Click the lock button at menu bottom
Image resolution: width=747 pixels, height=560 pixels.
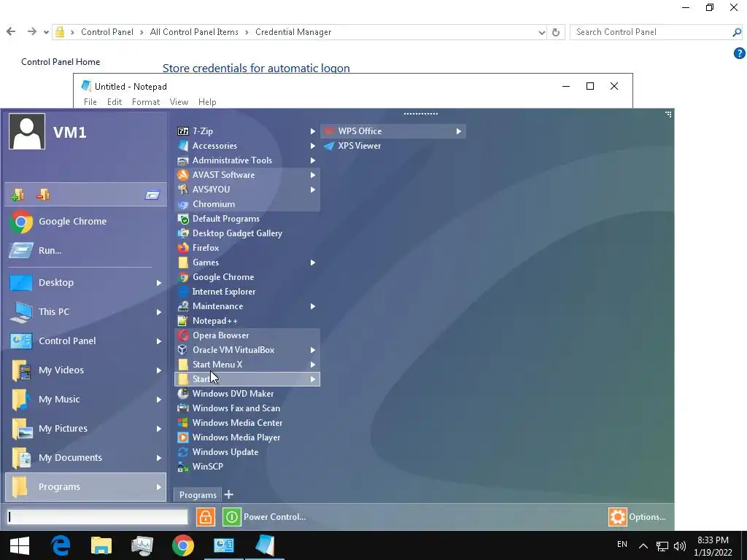pyautogui.click(x=205, y=517)
